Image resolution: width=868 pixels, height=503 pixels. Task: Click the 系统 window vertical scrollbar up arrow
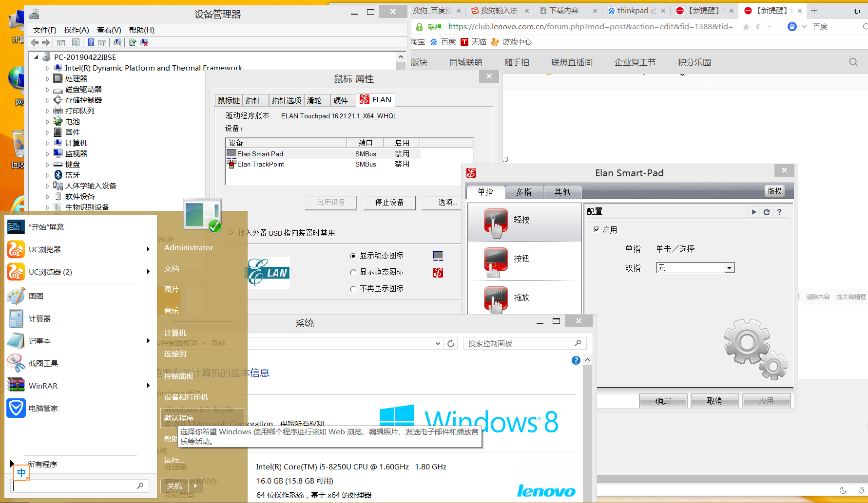click(587, 360)
